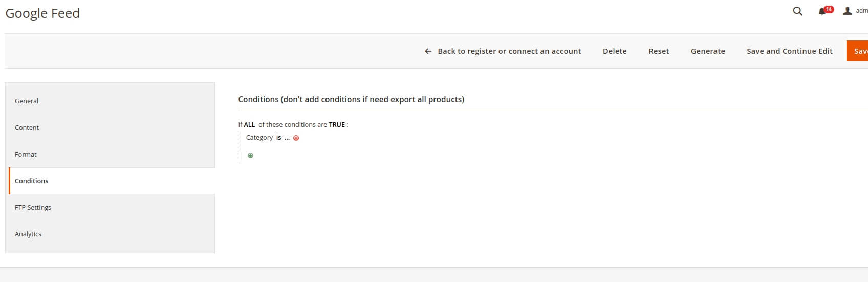Click the admin user account icon
Image resolution: width=868 pixels, height=282 pixels.
click(x=848, y=11)
